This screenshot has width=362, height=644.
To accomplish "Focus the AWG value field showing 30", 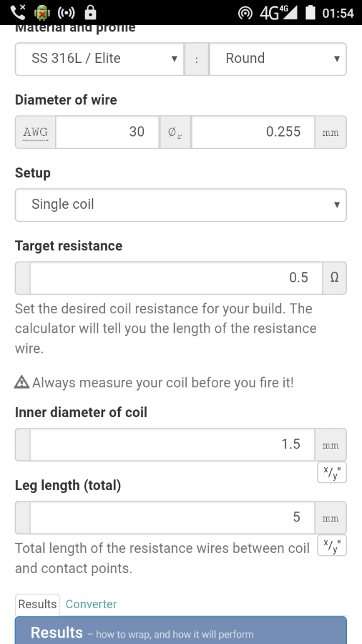I will coord(107,132).
